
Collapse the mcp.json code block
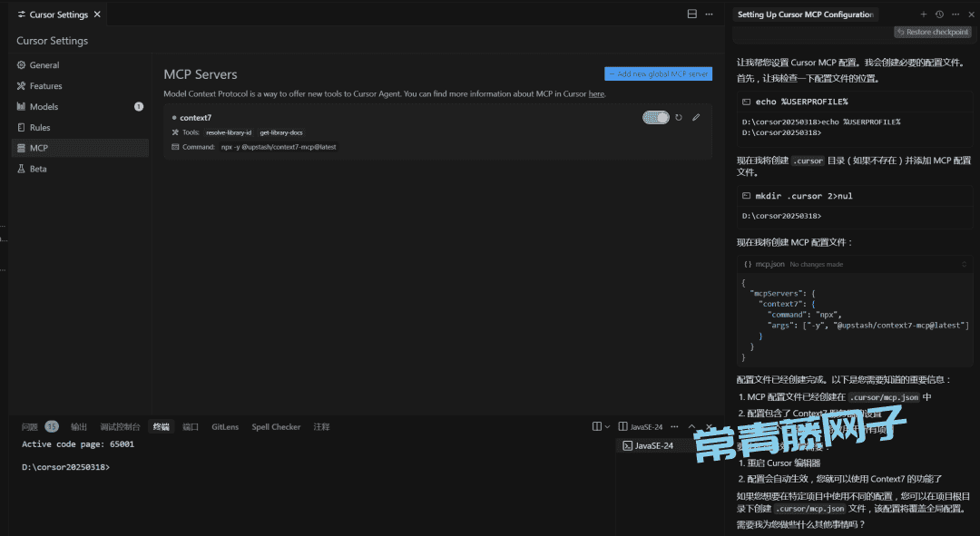[x=964, y=264]
